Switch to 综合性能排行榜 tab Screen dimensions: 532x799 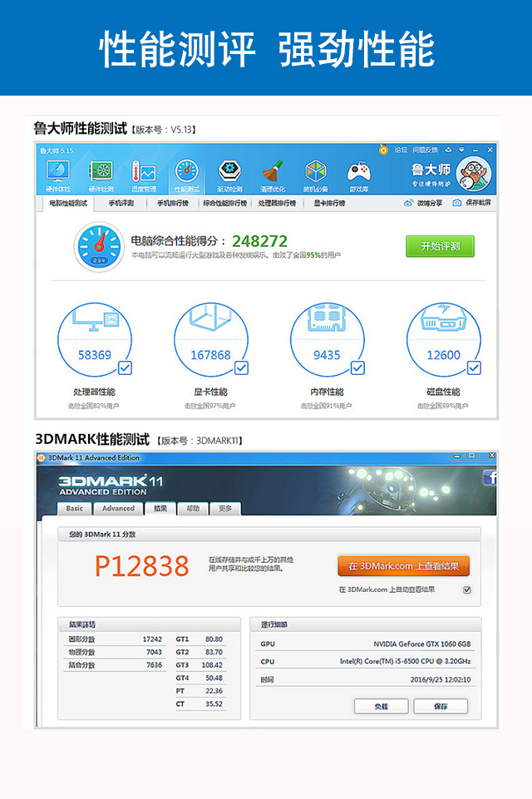point(224,204)
